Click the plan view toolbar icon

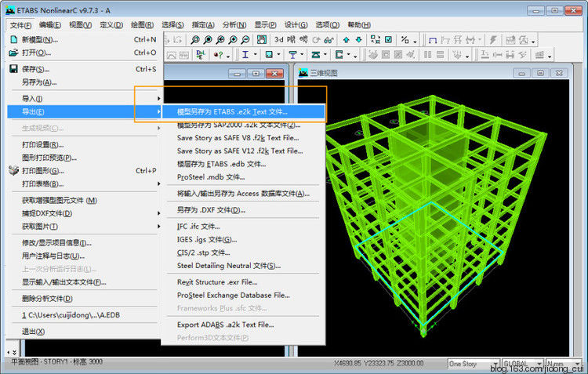[x=291, y=40]
